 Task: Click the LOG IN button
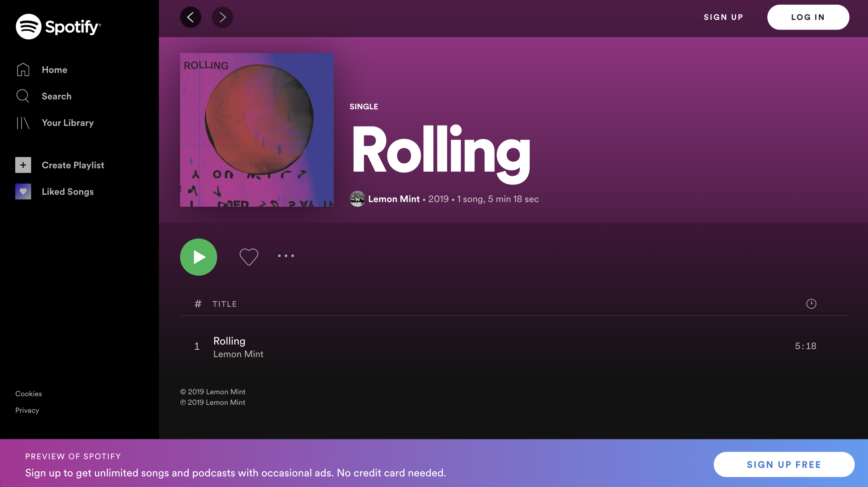(808, 17)
